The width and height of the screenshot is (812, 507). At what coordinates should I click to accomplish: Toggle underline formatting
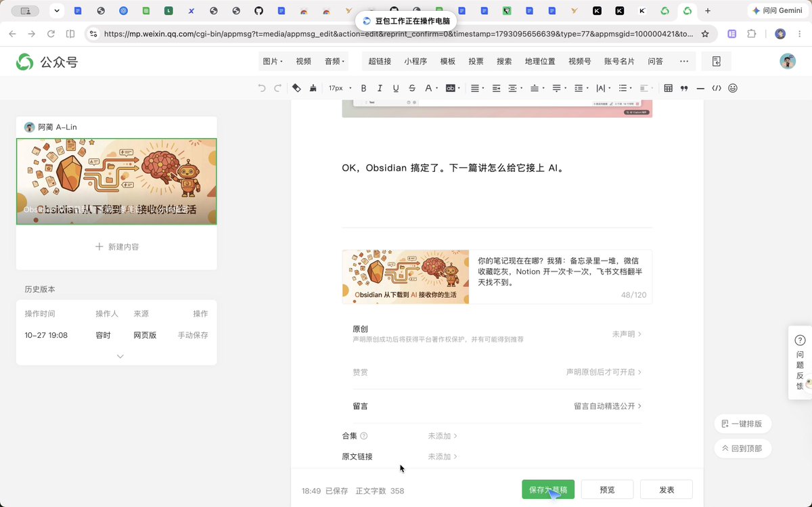tap(396, 88)
